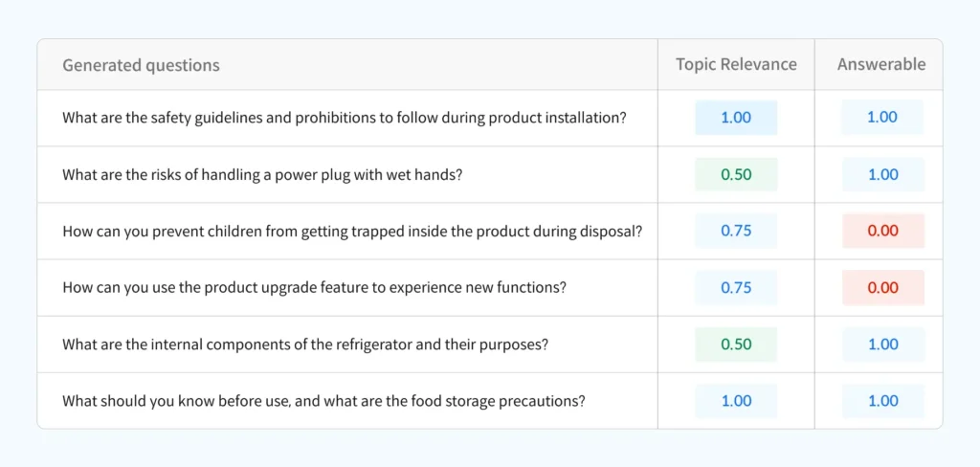Click the green 0.50 relevance badge for wet hands

(736, 174)
